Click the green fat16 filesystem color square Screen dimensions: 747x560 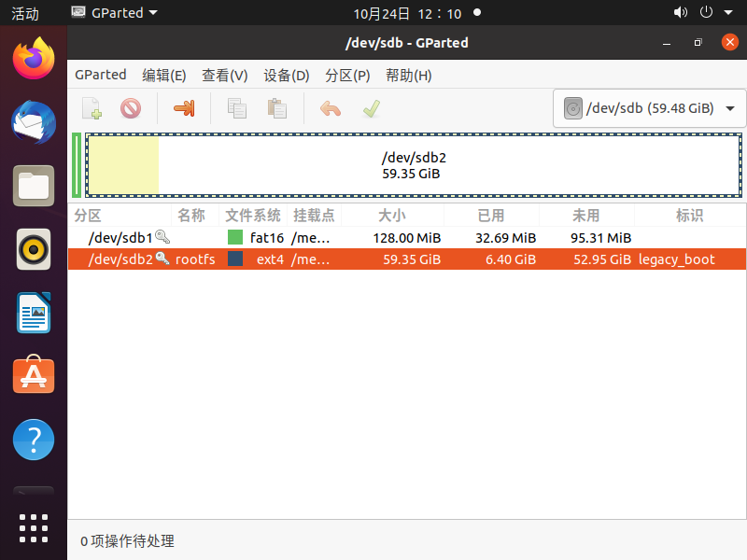(235, 237)
